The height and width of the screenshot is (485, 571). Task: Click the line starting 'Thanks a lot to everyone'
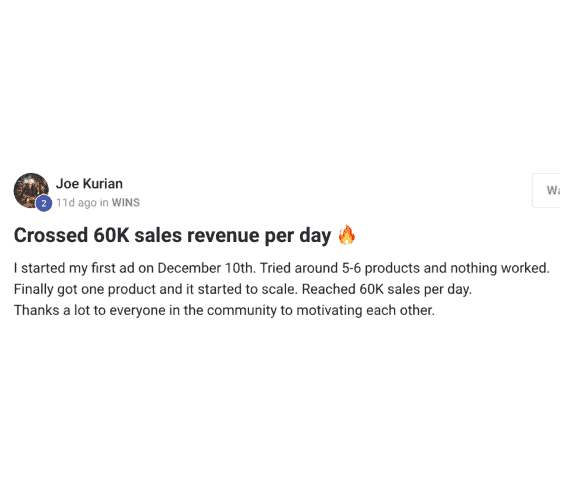coord(224,311)
